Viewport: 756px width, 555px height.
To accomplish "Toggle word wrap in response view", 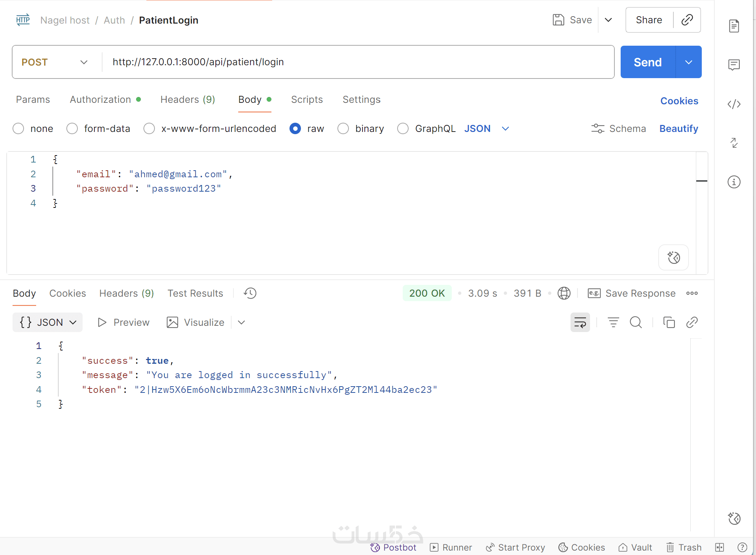I will click(580, 322).
